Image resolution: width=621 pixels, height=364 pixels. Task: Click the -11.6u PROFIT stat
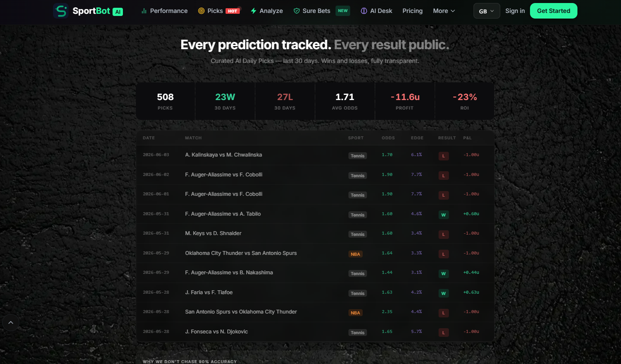405,101
